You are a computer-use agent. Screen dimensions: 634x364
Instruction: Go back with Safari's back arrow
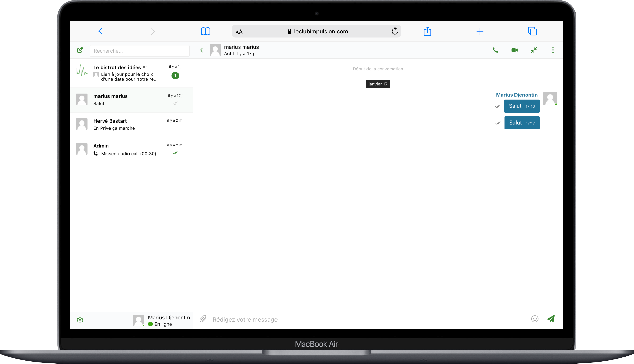pos(101,31)
